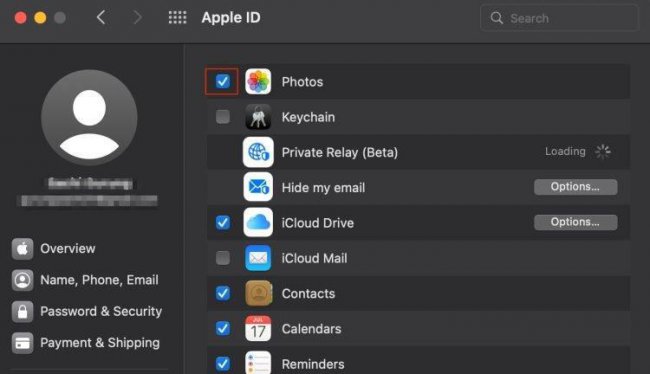Uncheck the Calendars checkbox

(223, 328)
